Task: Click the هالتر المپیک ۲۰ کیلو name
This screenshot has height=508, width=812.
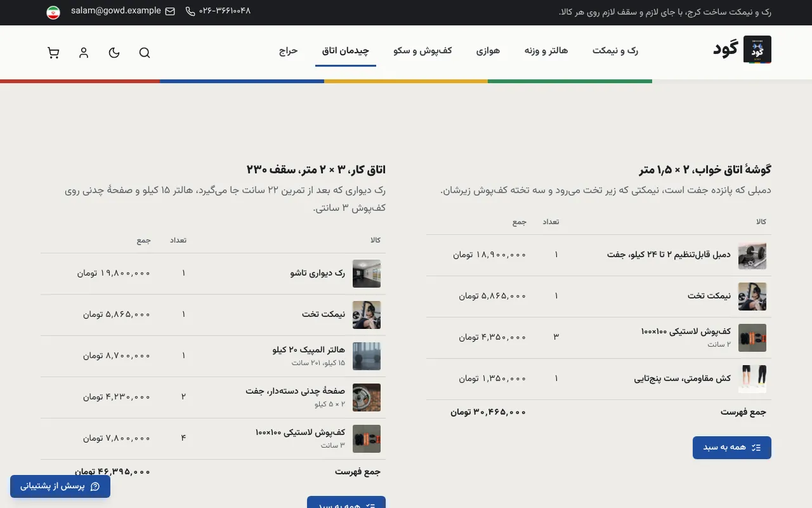Action: click(309, 350)
